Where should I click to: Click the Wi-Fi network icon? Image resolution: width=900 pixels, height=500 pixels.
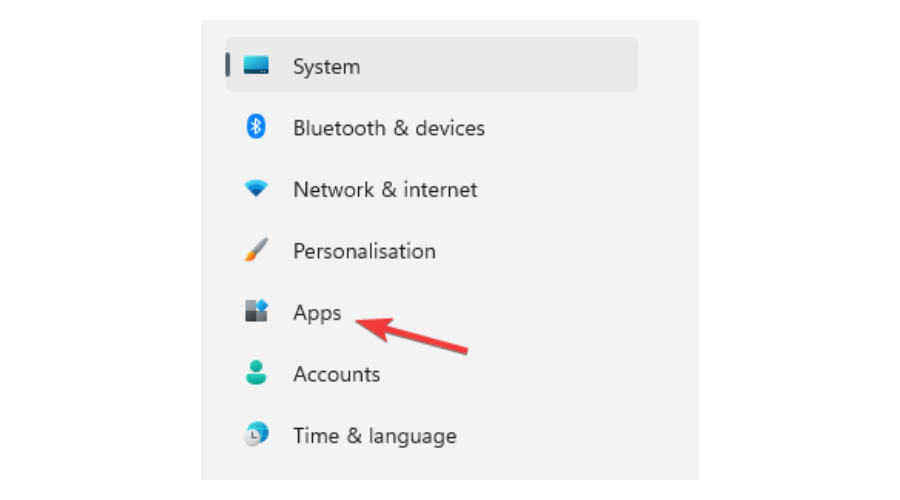256,188
